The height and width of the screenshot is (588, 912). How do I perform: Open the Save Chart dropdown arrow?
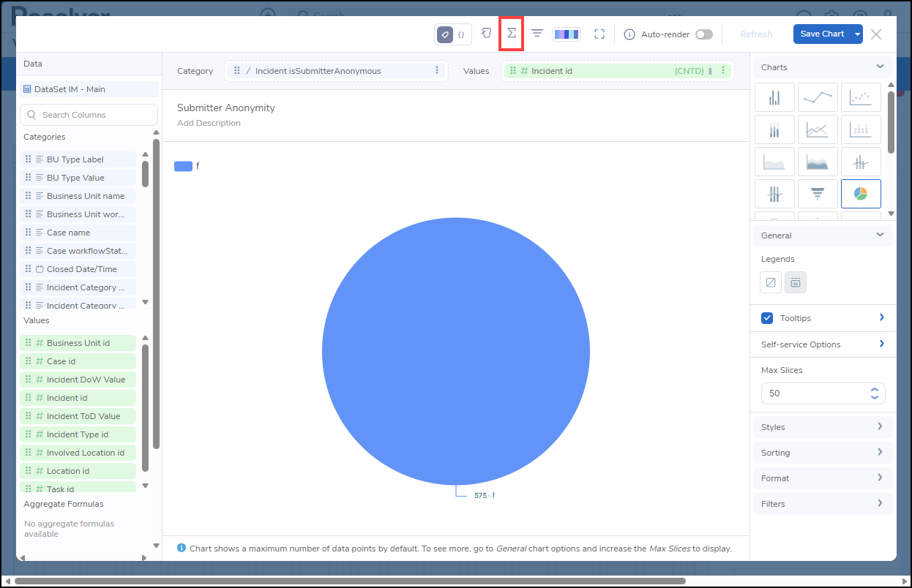[x=857, y=34]
